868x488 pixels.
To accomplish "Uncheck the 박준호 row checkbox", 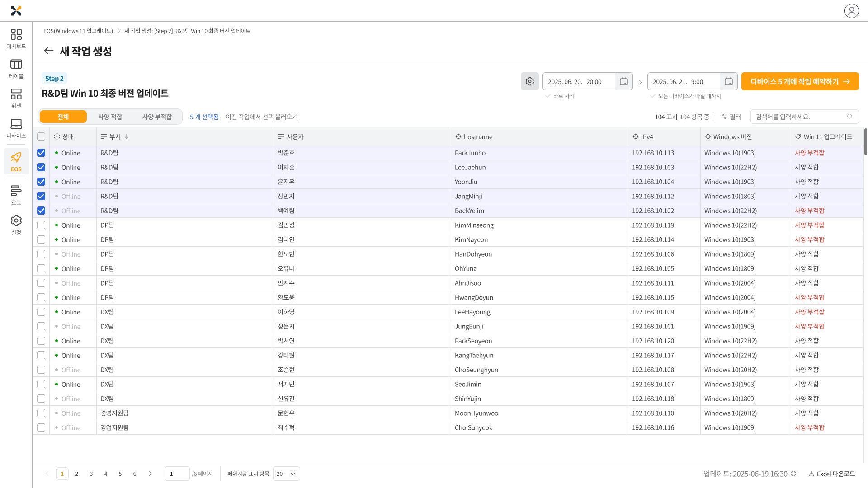I will tap(41, 153).
